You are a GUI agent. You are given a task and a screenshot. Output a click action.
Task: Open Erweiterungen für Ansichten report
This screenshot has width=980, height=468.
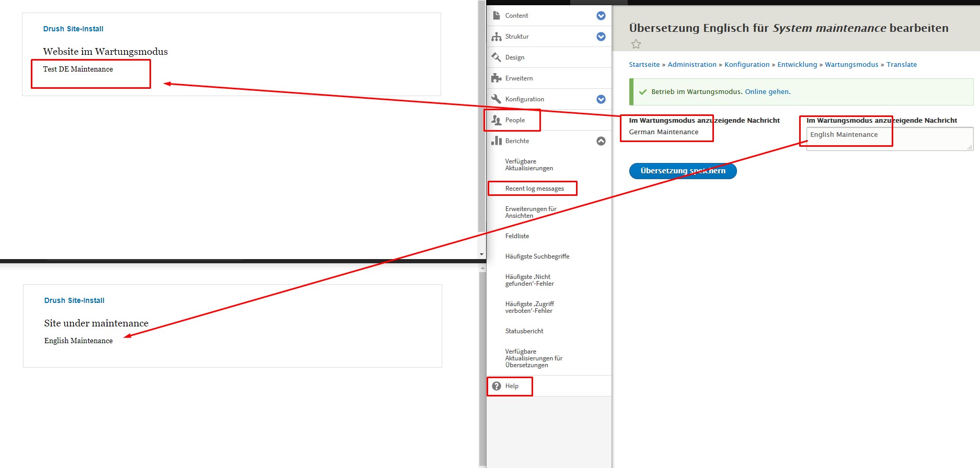click(531, 212)
